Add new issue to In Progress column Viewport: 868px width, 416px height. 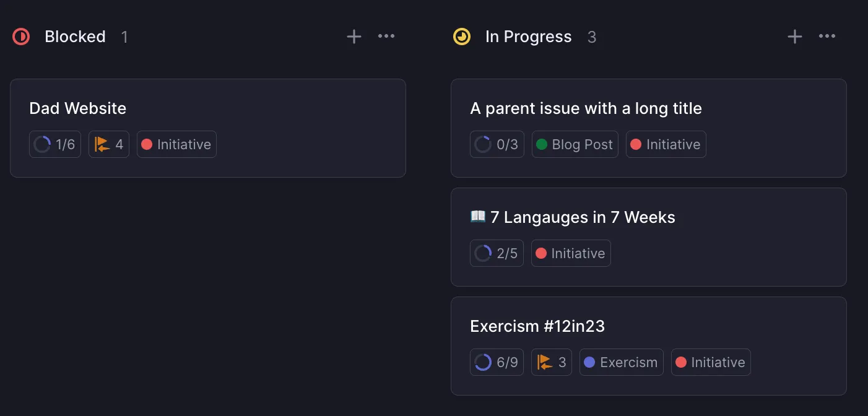pyautogui.click(x=794, y=37)
